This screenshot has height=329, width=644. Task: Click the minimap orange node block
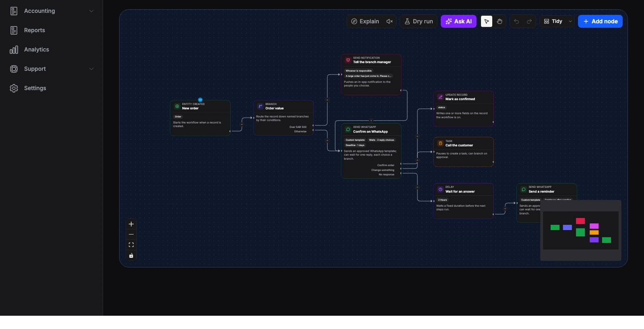click(594, 232)
